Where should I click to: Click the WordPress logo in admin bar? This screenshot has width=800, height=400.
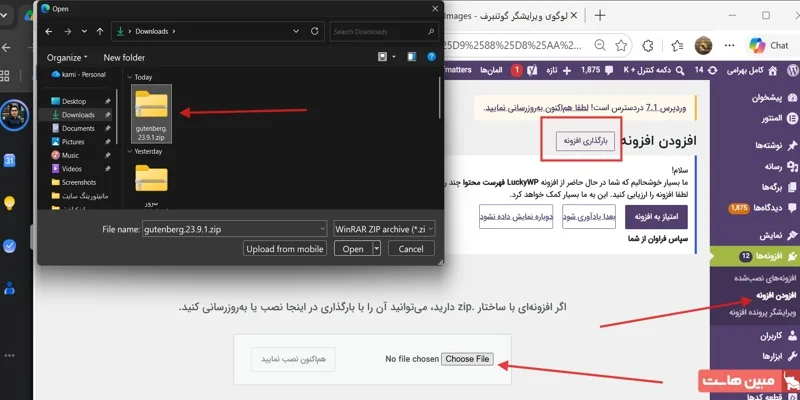pyautogui.click(x=792, y=70)
